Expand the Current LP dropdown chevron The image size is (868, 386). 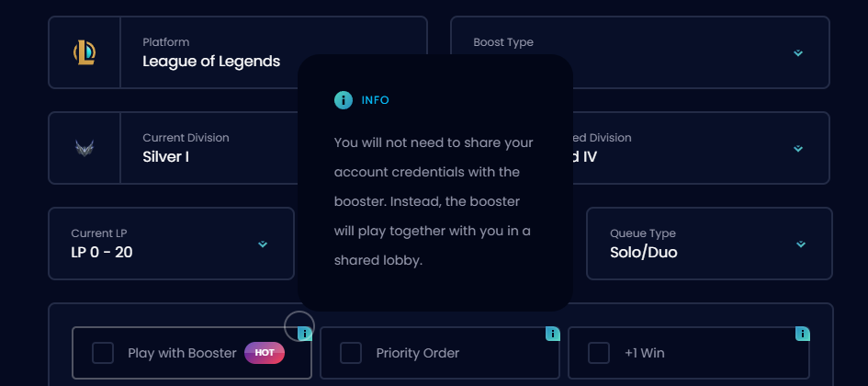coord(263,244)
